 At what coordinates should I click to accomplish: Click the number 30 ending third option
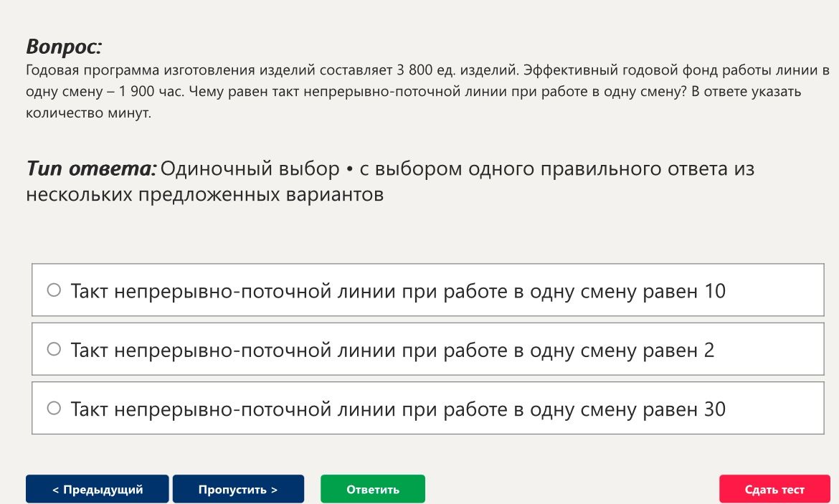(715, 409)
